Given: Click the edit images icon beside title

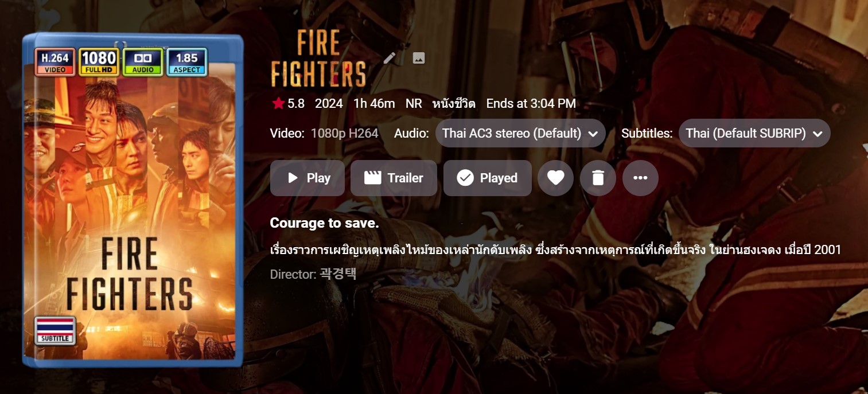Looking at the screenshot, I should 419,58.
